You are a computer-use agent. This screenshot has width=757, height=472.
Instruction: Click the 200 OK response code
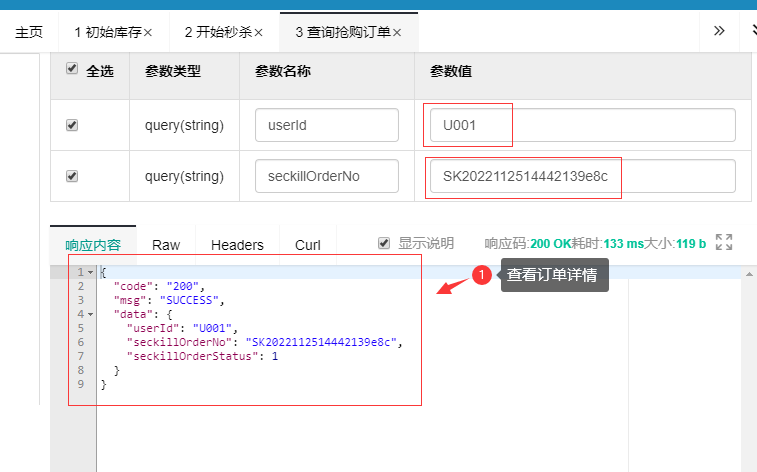551,244
